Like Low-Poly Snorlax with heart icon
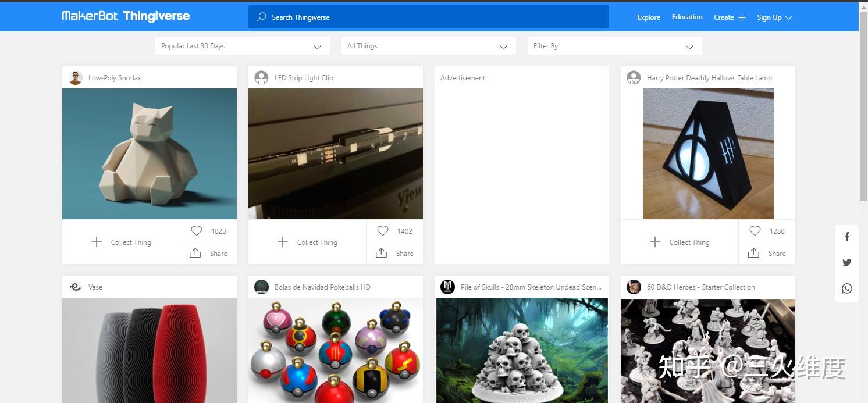 197,231
